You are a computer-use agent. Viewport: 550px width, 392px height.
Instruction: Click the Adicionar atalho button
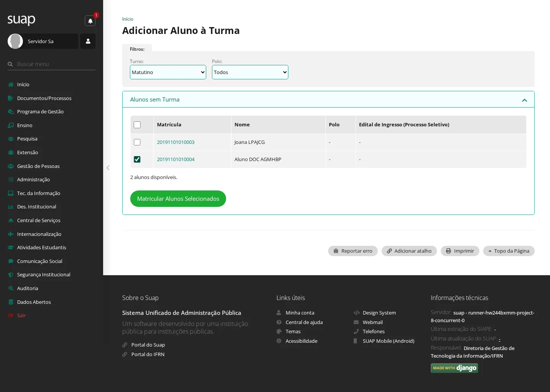tap(409, 251)
